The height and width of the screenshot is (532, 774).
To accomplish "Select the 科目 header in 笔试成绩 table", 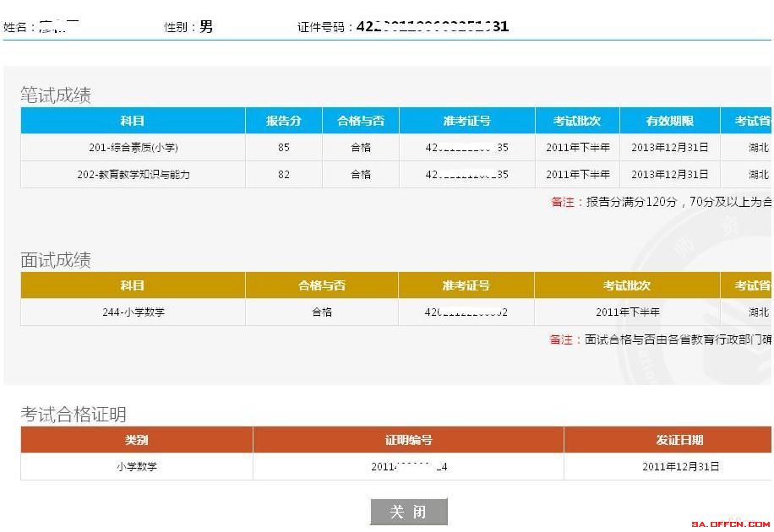I will [133, 121].
